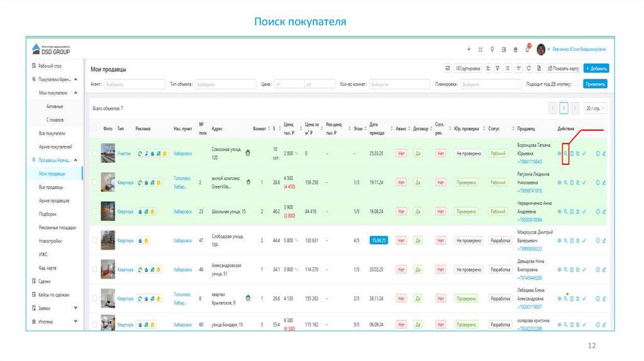Open 'Все продавцы' in the sidebar
Image resolution: width=644 pixels, height=361 pixels.
pos(52,187)
